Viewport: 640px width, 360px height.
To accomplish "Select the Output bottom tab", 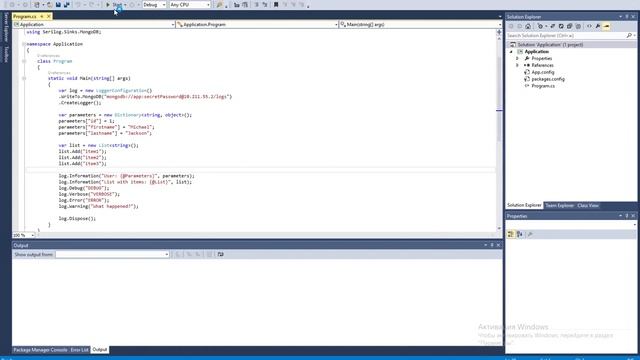I will pos(100,350).
